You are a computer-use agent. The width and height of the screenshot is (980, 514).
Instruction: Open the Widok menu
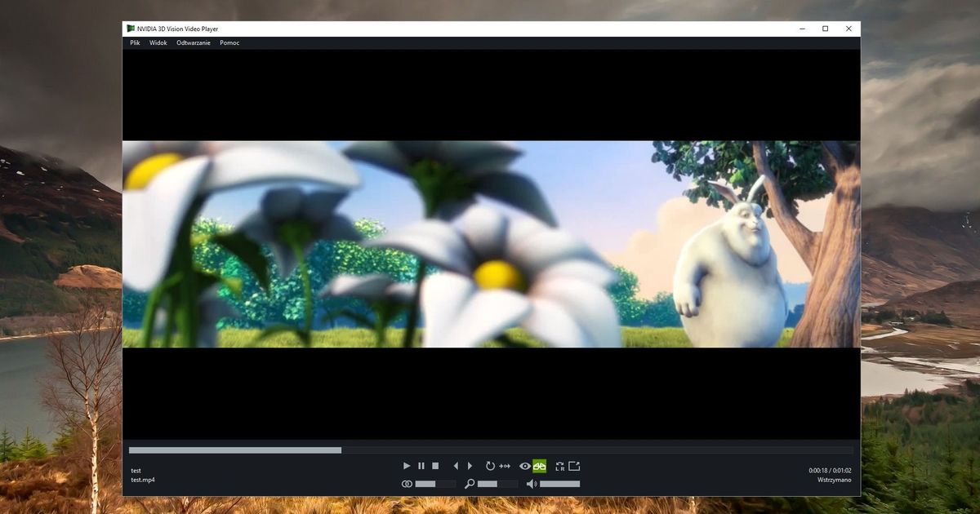click(158, 42)
